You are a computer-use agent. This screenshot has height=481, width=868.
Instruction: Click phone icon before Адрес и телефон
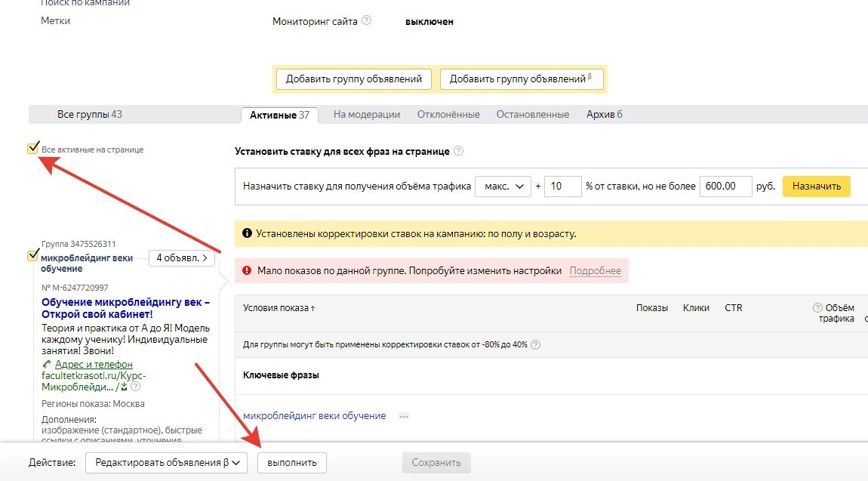(x=48, y=365)
